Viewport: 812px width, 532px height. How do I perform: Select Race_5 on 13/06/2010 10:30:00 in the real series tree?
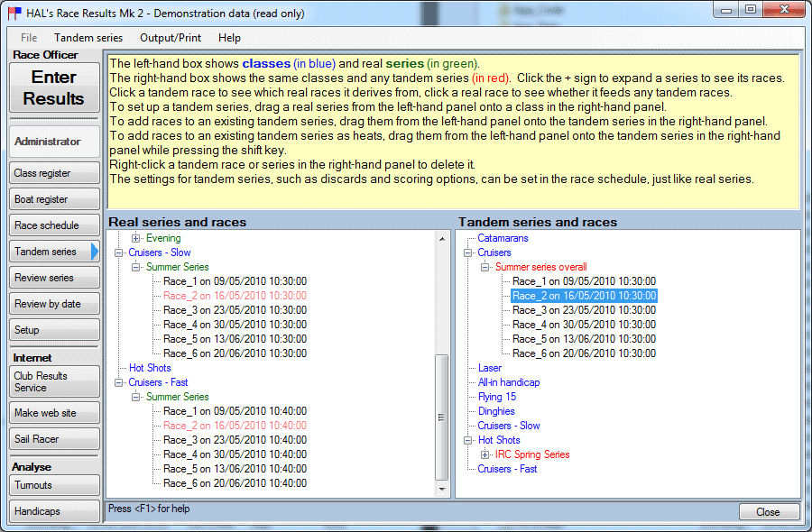[x=235, y=339]
